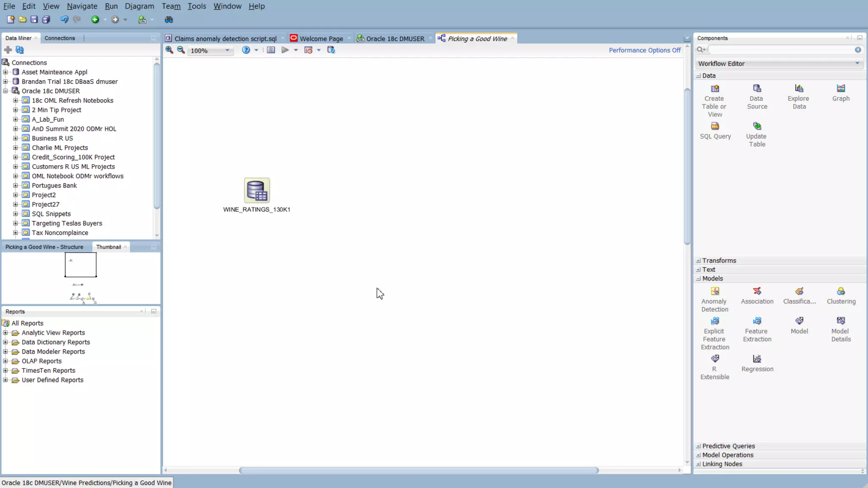Expand the Transforms section
Screen dimensions: 868x488
[x=698, y=261]
